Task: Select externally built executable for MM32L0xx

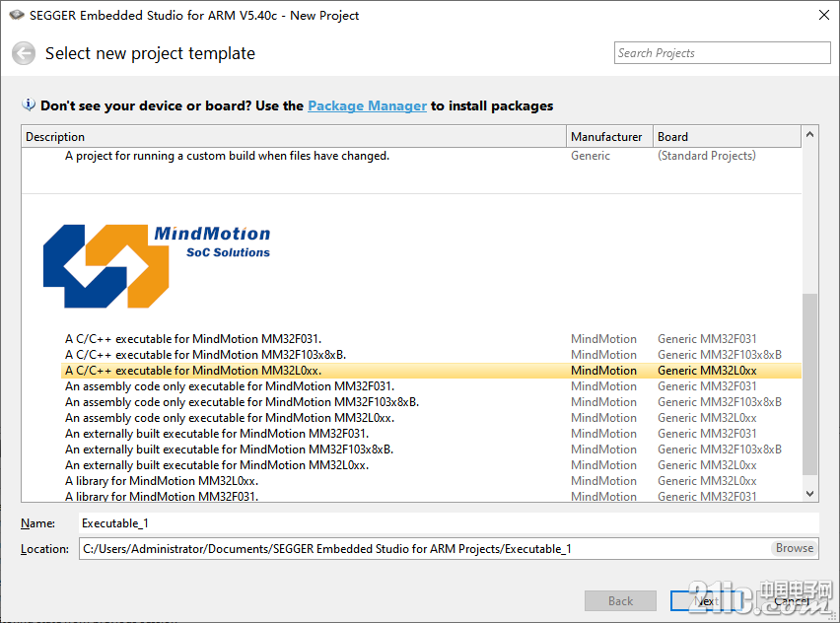Action: 431,465
